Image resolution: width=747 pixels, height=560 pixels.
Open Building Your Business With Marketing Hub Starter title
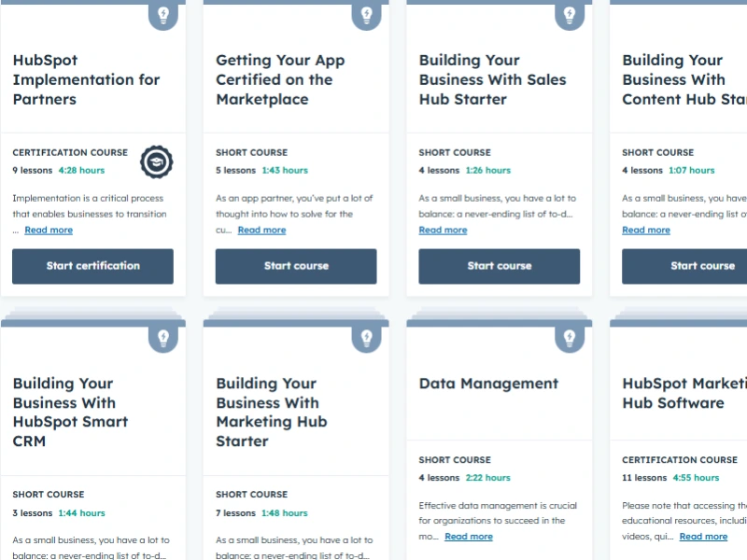point(272,413)
